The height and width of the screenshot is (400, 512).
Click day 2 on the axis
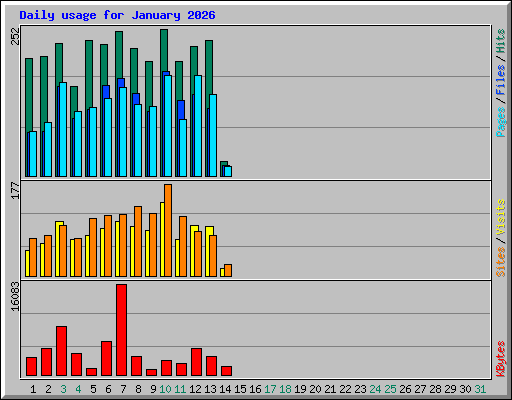(x=48, y=389)
